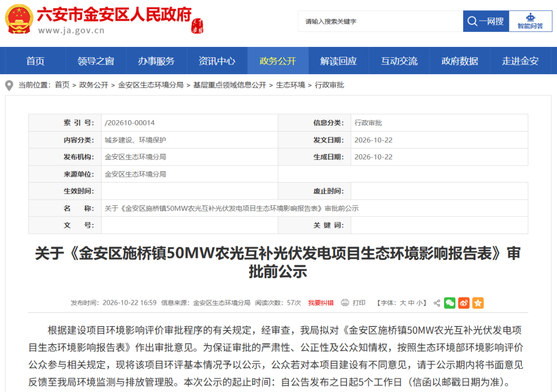Set font size to 小
Screen dimensions: 557x392
(x=419, y=303)
